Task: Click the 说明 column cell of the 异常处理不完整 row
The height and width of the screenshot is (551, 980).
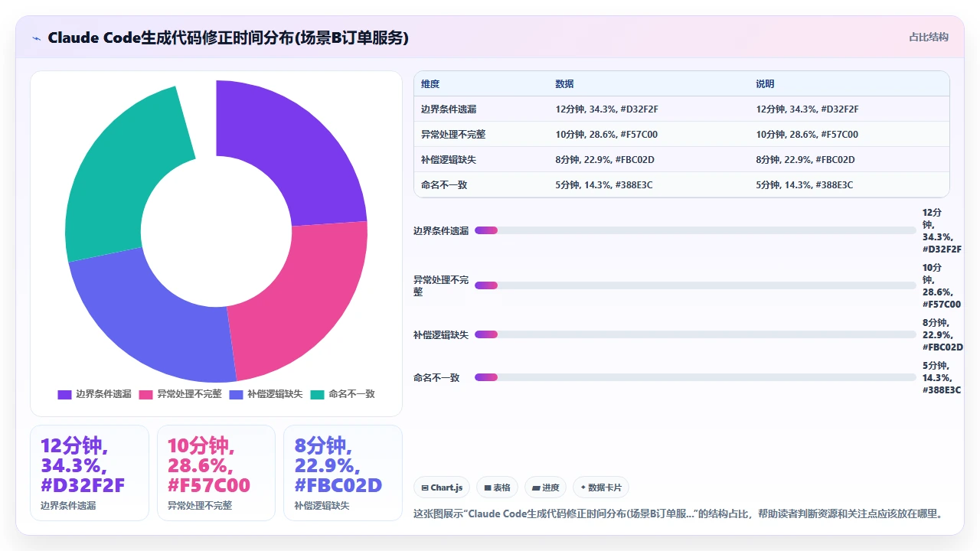Action: [849, 135]
